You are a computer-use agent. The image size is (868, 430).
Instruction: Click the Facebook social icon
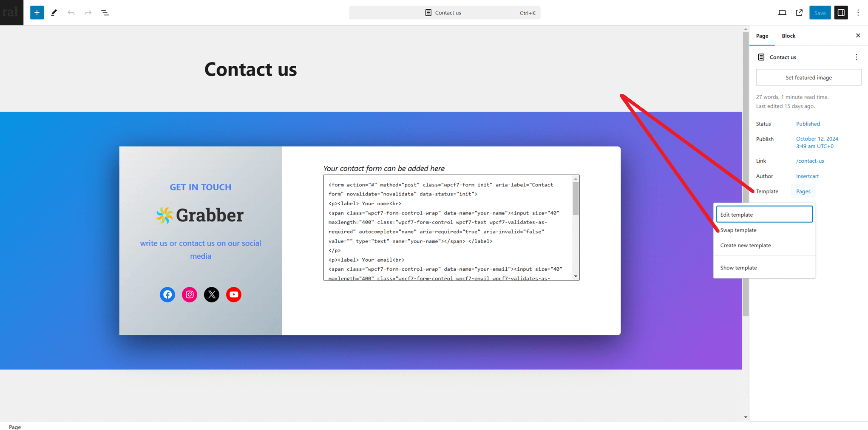[167, 294]
